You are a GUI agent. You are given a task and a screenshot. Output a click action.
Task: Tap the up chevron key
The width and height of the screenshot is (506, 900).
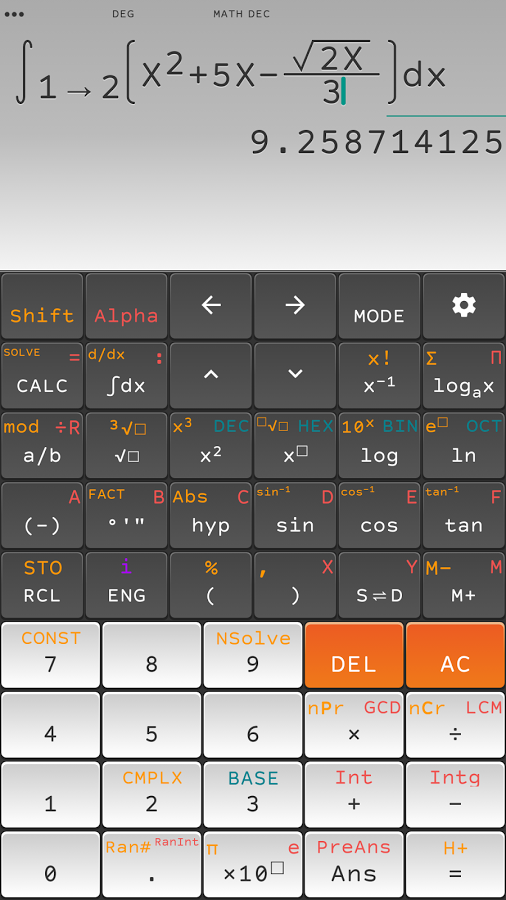(211, 375)
